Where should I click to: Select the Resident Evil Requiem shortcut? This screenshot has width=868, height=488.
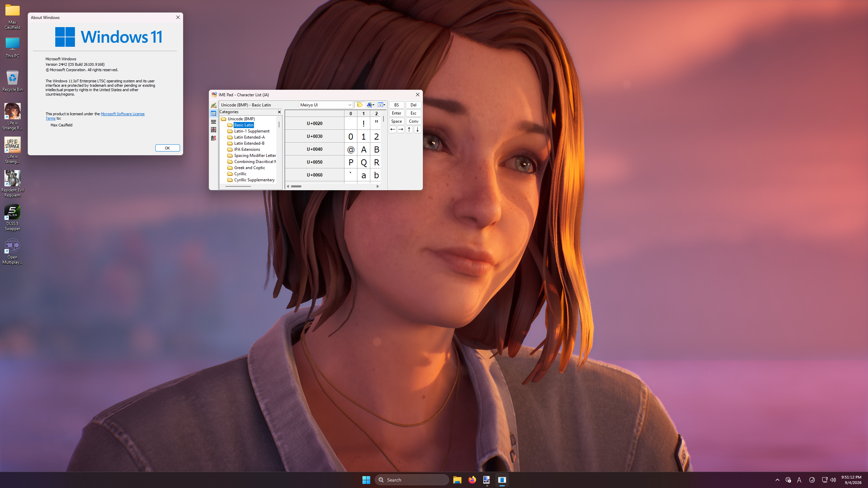click(12, 184)
